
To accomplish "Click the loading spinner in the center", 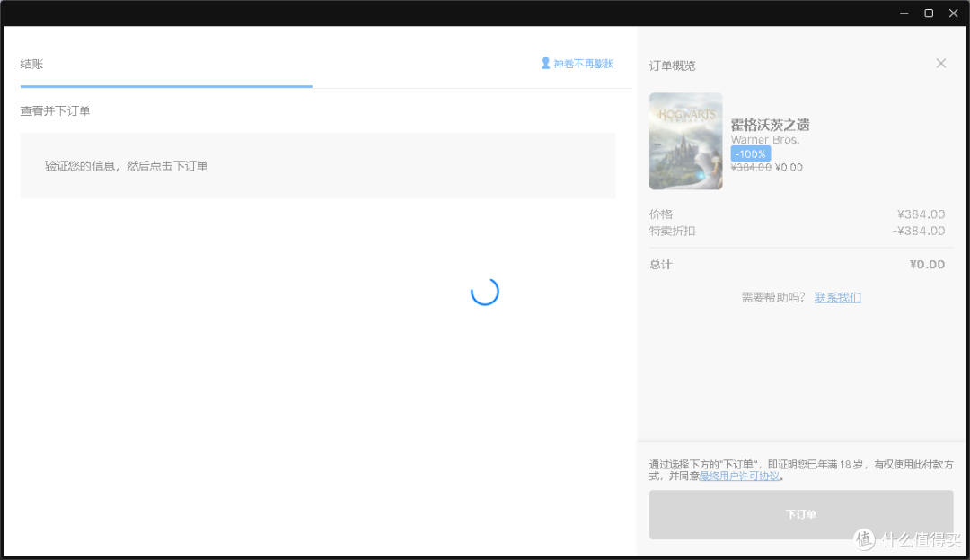I will 485,292.
